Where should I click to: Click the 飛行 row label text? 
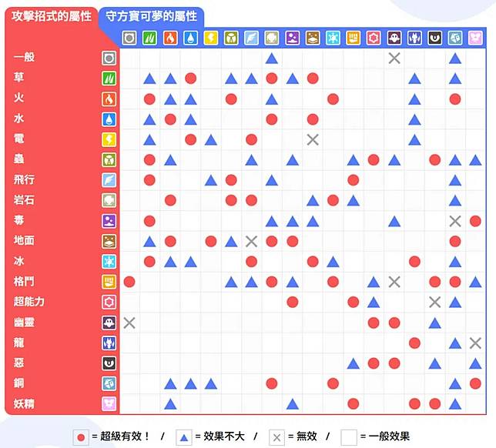(x=24, y=179)
